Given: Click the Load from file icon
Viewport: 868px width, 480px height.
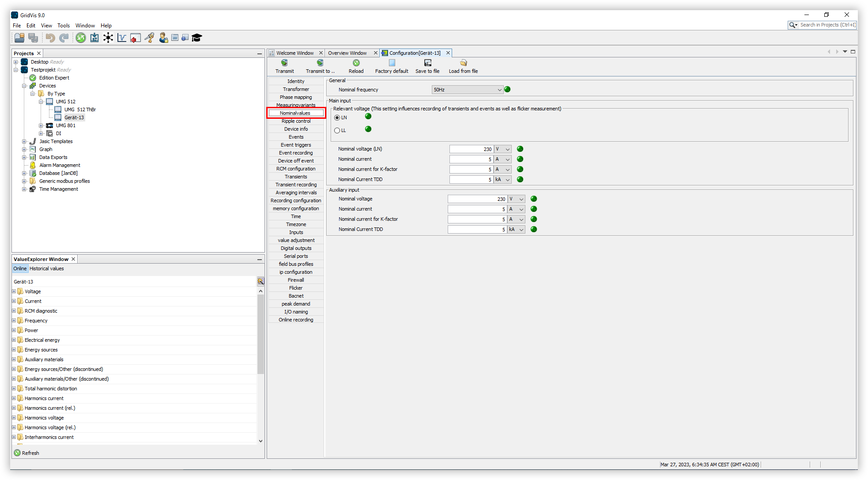Looking at the screenshot, I should [x=463, y=63].
